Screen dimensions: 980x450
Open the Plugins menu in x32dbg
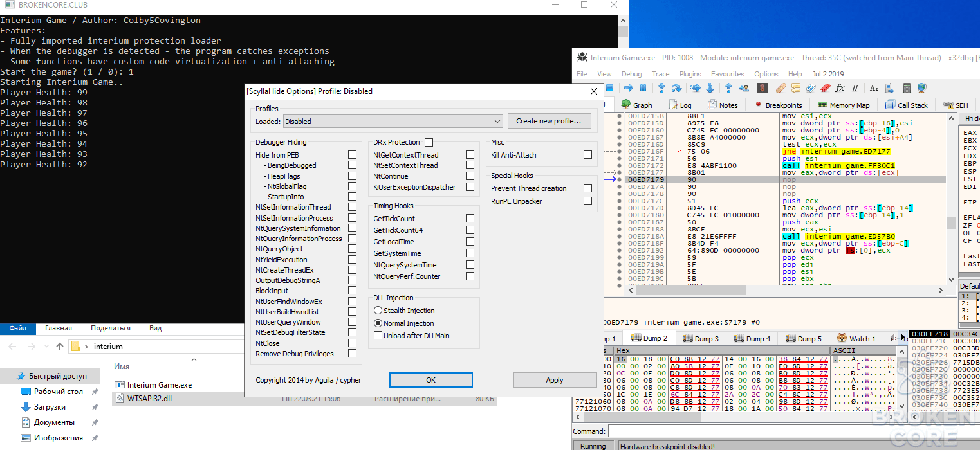(x=690, y=74)
